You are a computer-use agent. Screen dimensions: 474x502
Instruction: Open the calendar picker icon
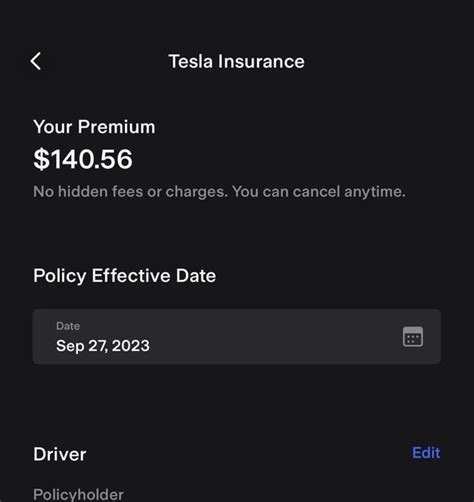point(413,337)
